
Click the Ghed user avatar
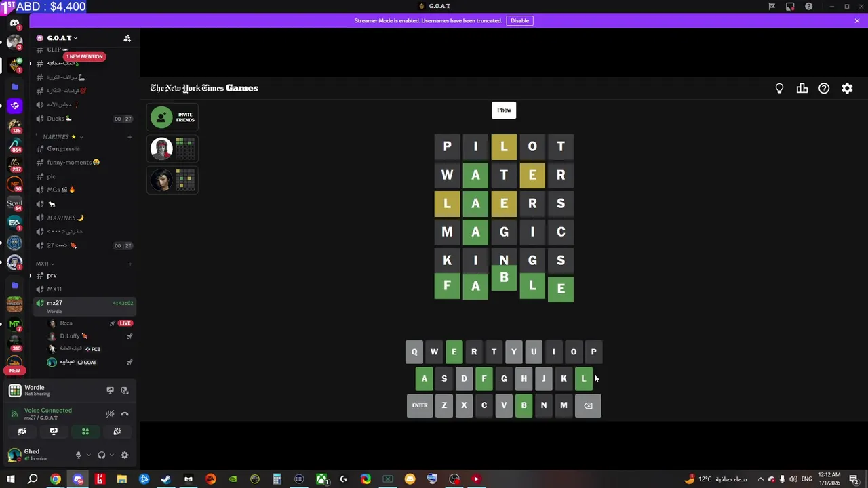click(x=15, y=455)
